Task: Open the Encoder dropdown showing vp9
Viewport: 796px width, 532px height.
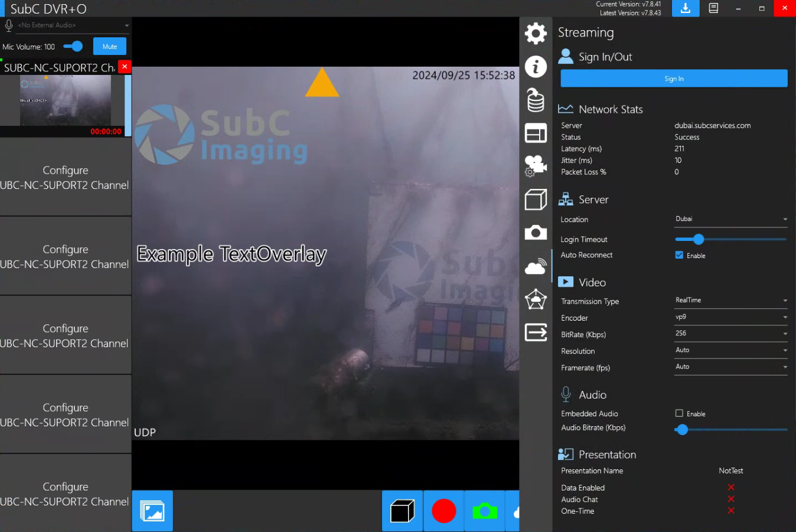Action: pos(731,317)
